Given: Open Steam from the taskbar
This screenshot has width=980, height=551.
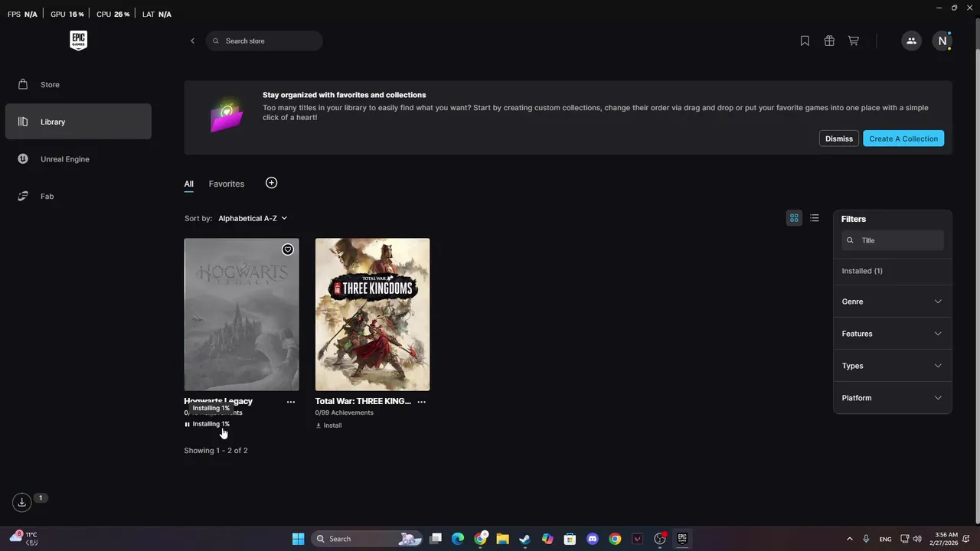Looking at the screenshot, I should click(524, 539).
